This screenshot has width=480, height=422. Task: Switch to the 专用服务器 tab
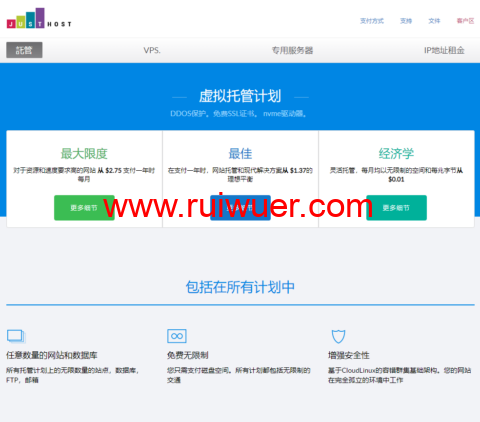coord(292,50)
